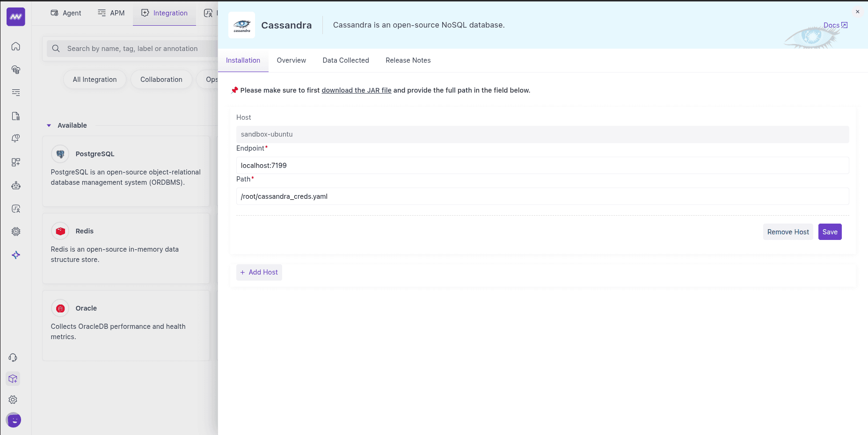Click the headset support icon
The image size is (868, 435).
pyautogui.click(x=13, y=358)
